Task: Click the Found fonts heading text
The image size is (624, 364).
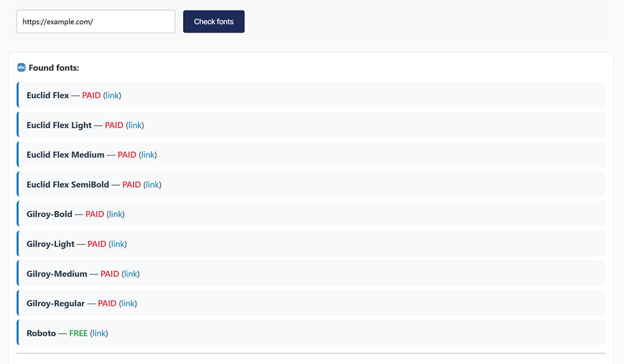Action: coord(54,68)
